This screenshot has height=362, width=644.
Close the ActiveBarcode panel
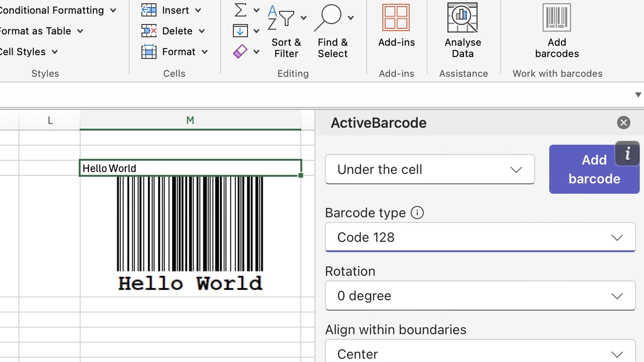(623, 123)
